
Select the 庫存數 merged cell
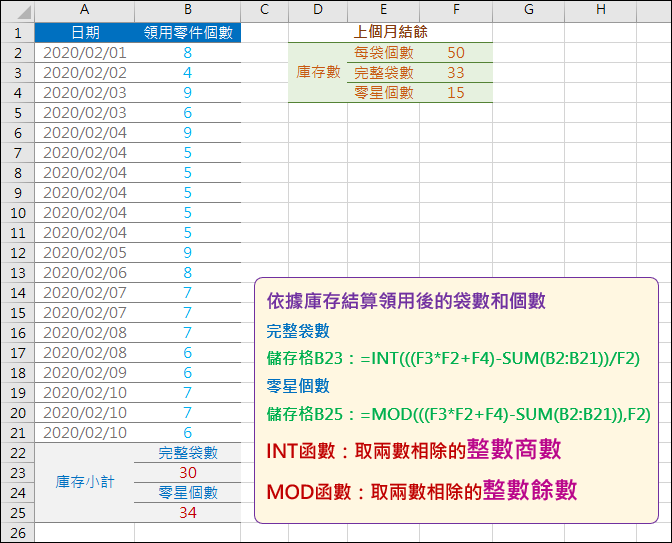click(x=318, y=72)
